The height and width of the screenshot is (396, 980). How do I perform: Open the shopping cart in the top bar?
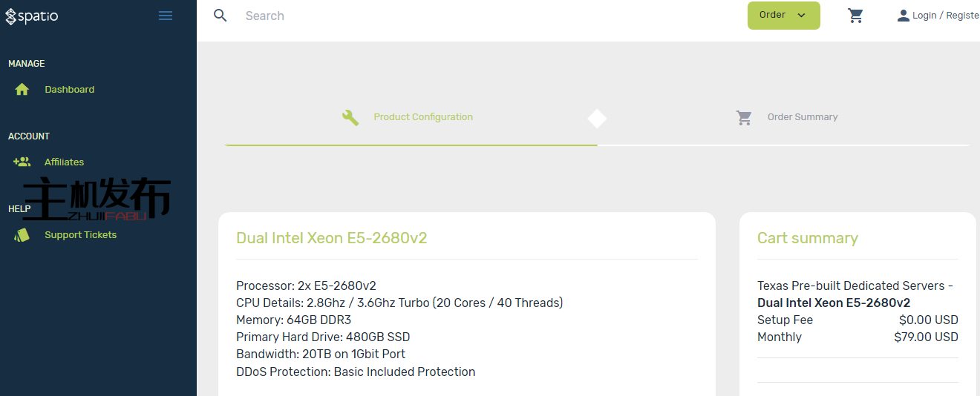tap(855, 16)
